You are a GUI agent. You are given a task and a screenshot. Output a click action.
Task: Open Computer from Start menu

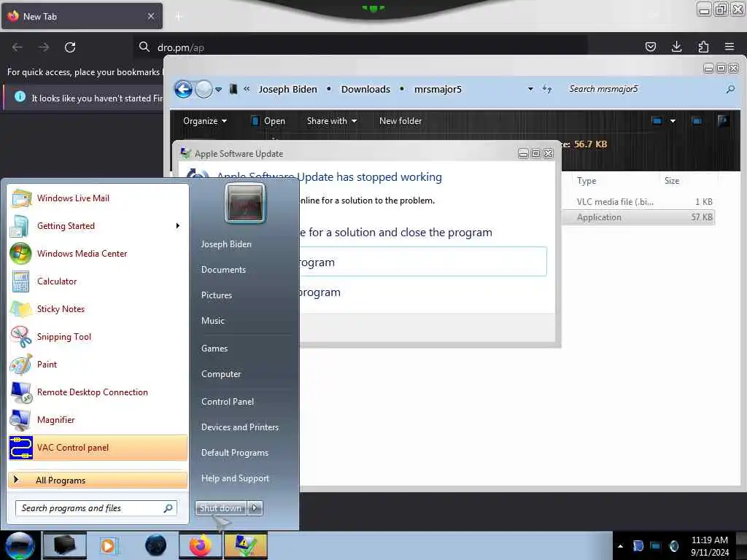coord(221,374)
